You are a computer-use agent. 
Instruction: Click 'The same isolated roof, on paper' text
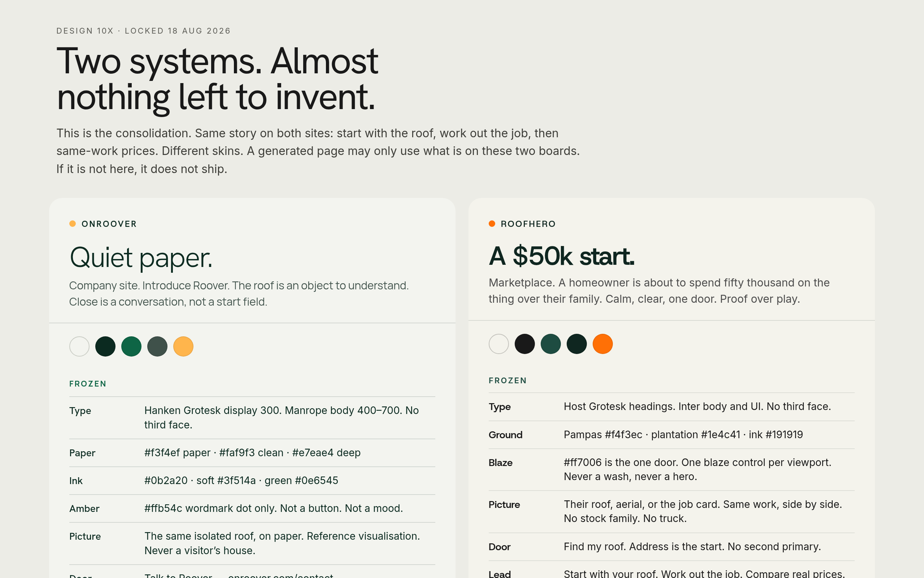282,543
